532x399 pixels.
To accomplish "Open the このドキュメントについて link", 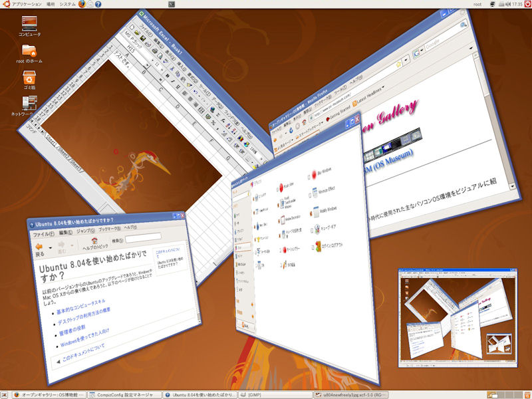I will [84, 353].
